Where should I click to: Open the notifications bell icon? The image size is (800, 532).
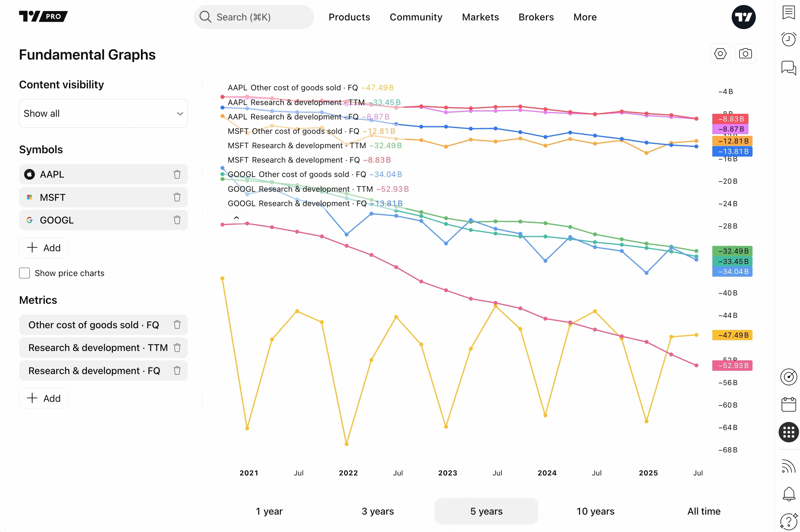coord(788,494)
